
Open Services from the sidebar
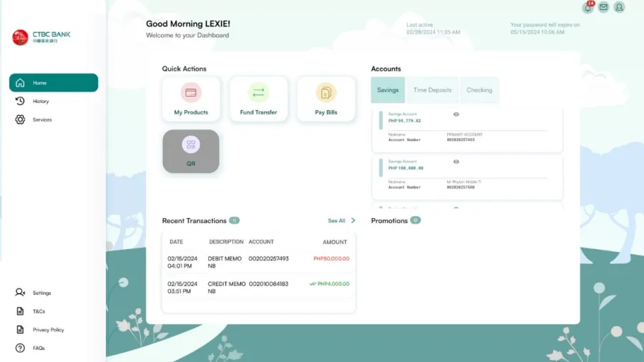coord(42,120)
